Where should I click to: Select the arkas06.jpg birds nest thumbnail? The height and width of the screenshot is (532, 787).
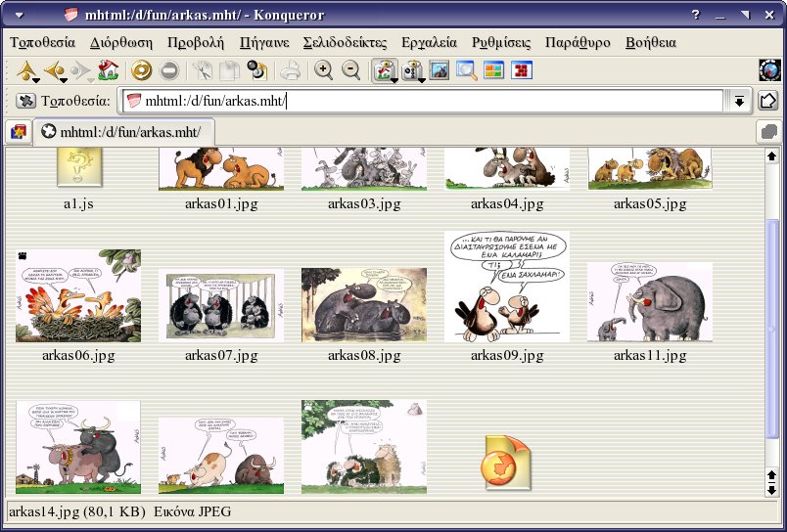(x=78, y=296)
